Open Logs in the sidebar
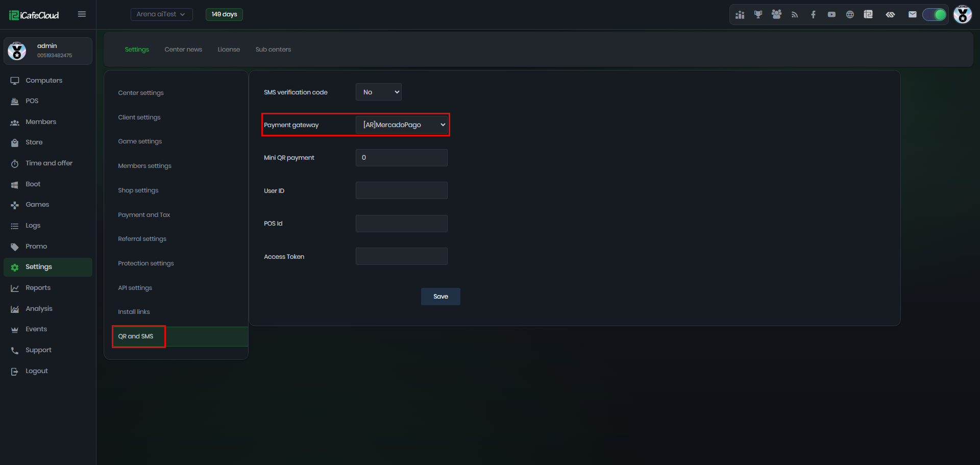Viewport: 980px width, 465px height. tap(48, 226)
